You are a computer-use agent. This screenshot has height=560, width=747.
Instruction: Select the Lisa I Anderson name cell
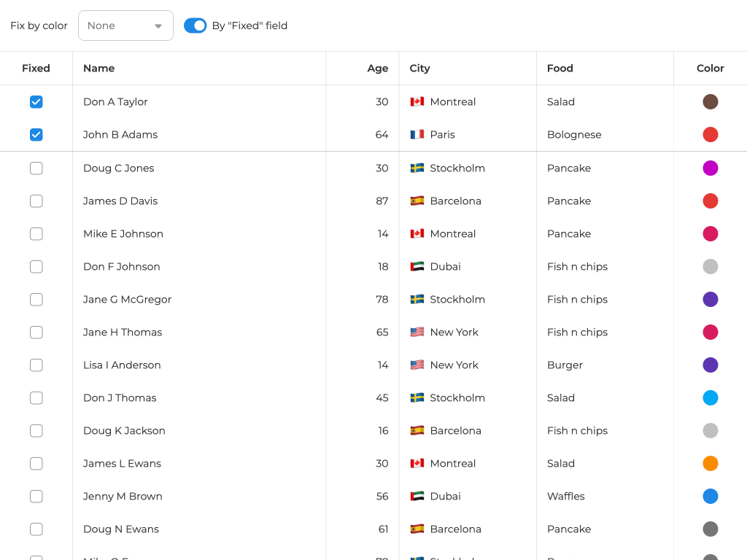pyautogui.click(x=122, y=365)
